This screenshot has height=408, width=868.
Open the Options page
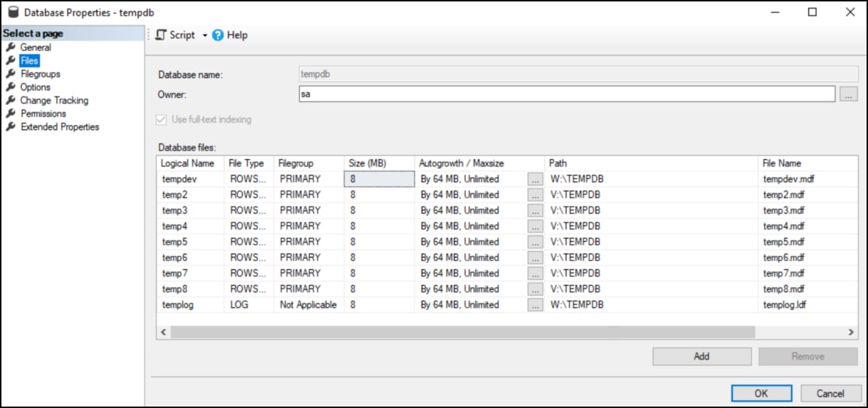coord(36,87)
